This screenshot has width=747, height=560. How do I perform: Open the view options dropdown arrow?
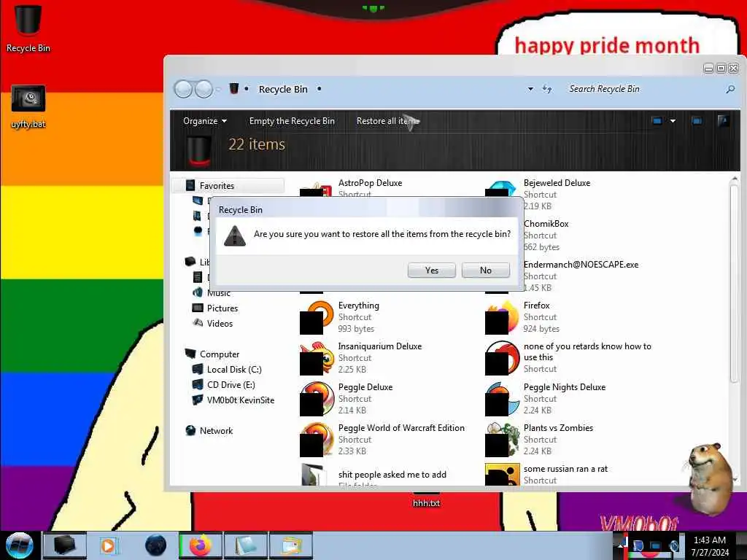coord(673,121)
